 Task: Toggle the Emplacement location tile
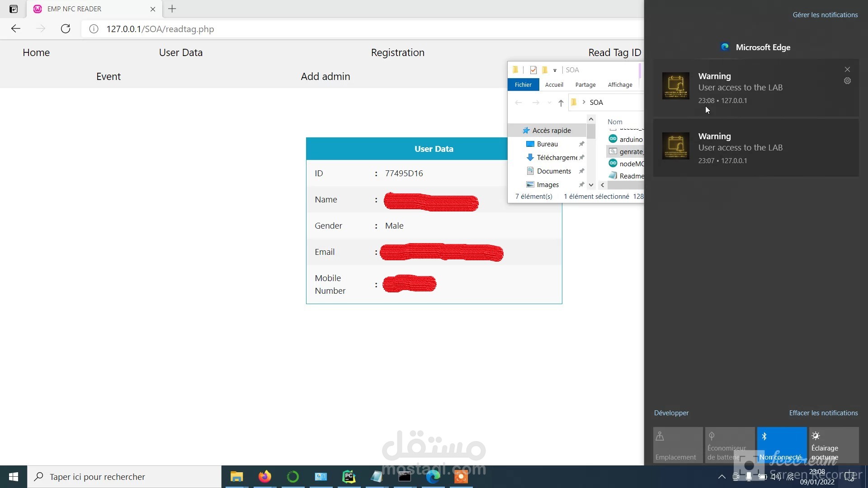[677, 445]
